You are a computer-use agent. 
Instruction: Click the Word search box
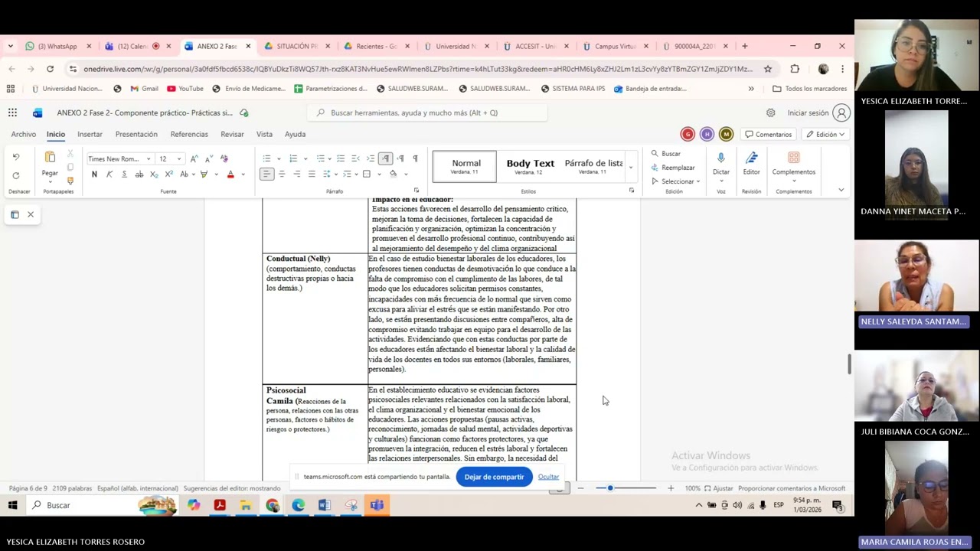pos(428,112)
